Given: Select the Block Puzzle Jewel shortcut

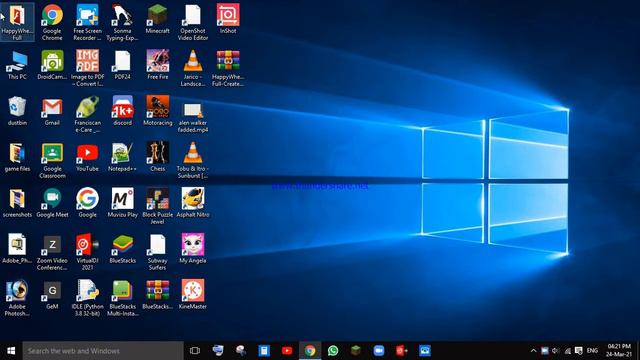Looking at the screenshot, I should click(x=158, y=206).
